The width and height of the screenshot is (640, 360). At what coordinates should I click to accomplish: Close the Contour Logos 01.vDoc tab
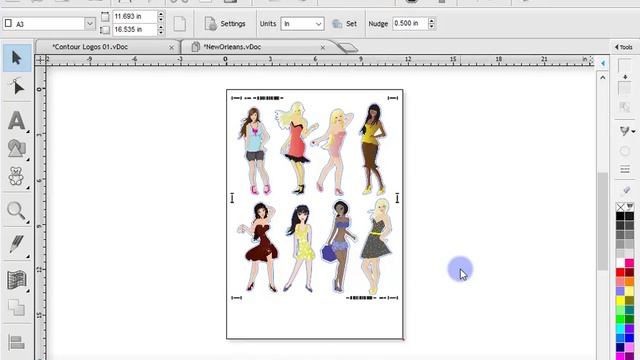point(171,48)
